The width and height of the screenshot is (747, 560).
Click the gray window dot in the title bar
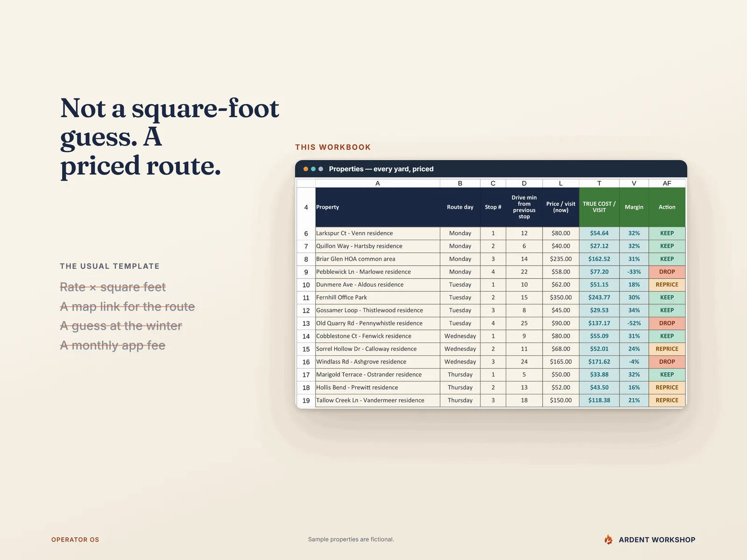321,169
